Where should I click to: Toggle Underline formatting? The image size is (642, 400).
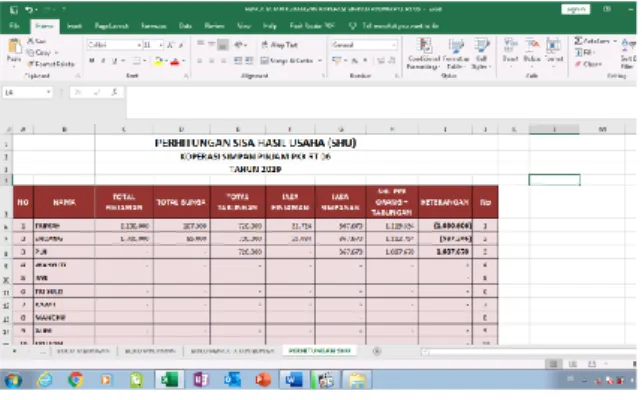click(x=114, y=61)
